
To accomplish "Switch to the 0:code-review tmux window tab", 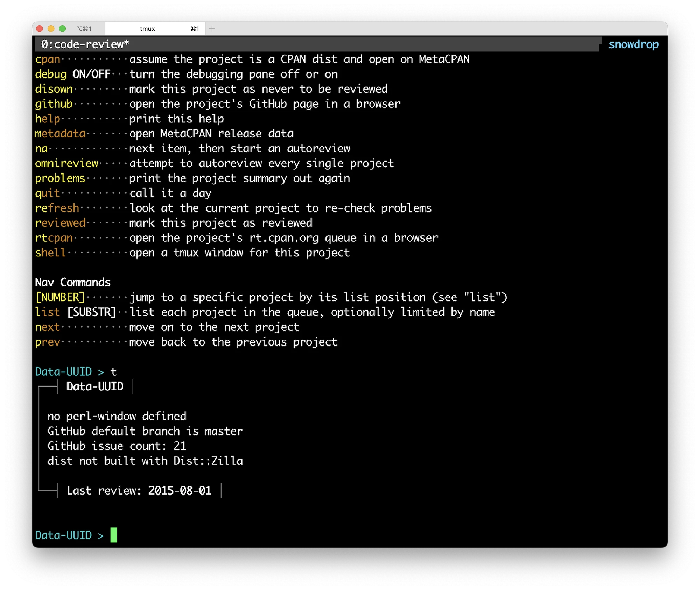I will click(x=84, y=44).
